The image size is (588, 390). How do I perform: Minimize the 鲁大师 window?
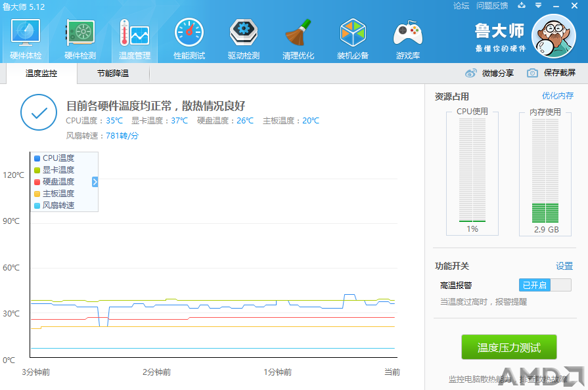pos(556,6)
